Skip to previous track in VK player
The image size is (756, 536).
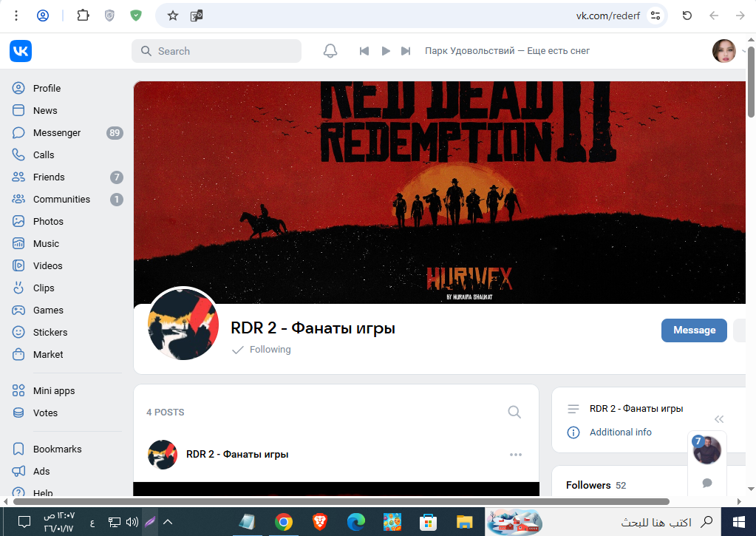click(364, 51)
